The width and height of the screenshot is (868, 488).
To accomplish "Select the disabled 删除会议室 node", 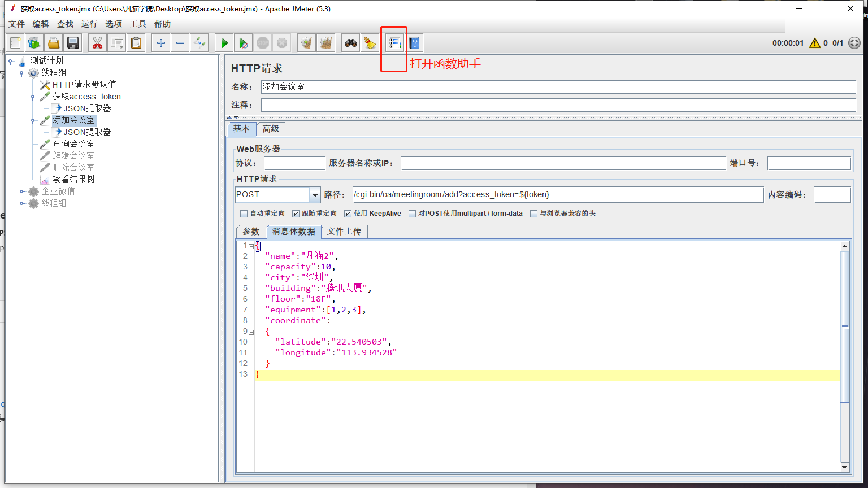I will [73, 168].
